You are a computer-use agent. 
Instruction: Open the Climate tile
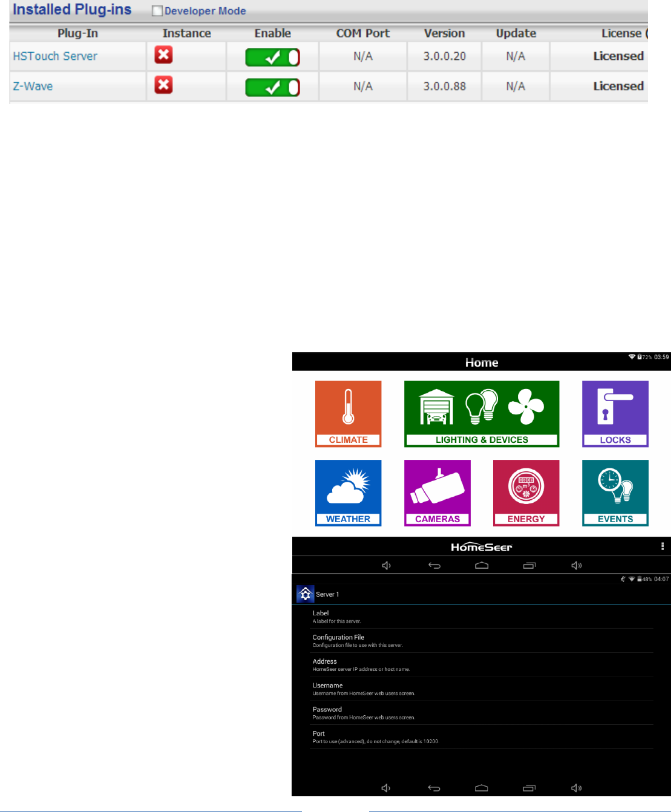click(x=348, y=414)
